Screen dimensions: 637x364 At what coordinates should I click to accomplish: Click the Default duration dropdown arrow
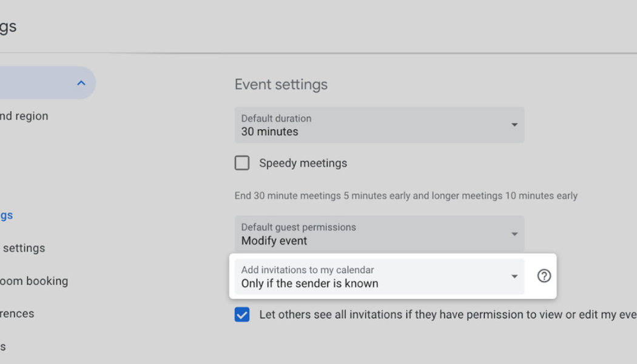point(514,125)
